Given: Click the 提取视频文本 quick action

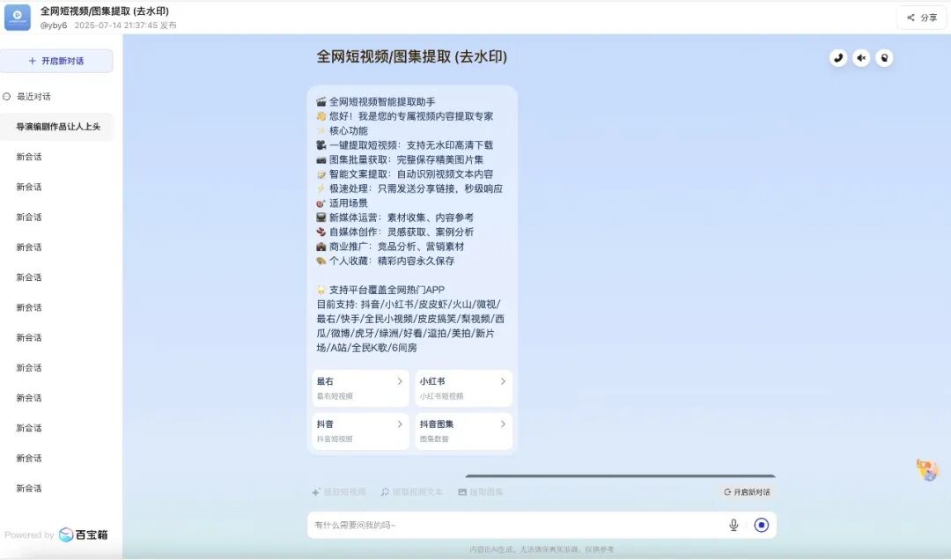Looking at the screenshot, I should click(x=412, y=492).
